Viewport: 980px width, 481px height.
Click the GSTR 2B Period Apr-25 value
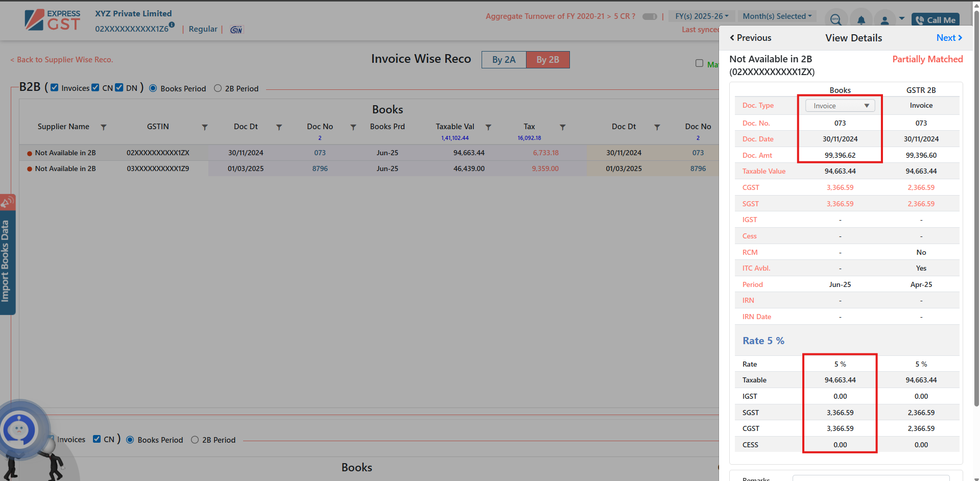tap(921, 284)
